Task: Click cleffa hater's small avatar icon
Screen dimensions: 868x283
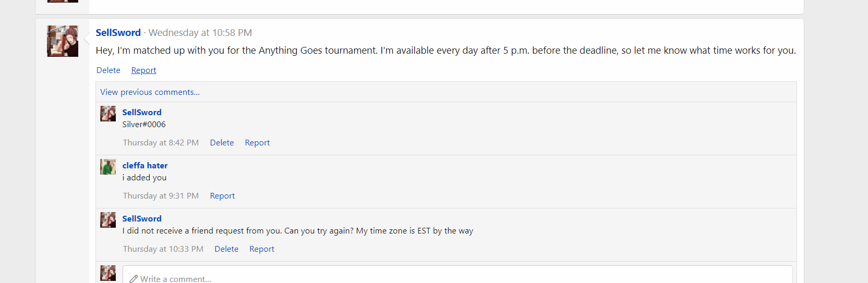Action: click(x=108, y=167)
